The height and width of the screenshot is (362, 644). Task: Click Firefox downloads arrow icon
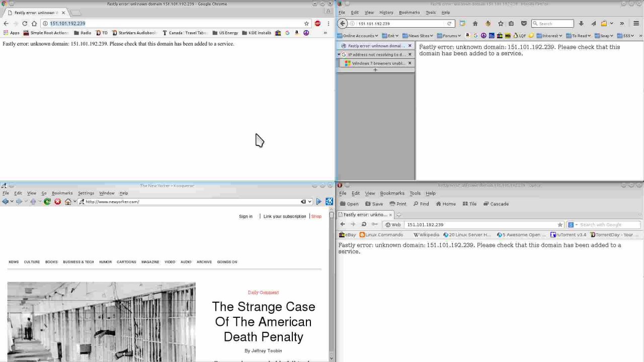582,24
